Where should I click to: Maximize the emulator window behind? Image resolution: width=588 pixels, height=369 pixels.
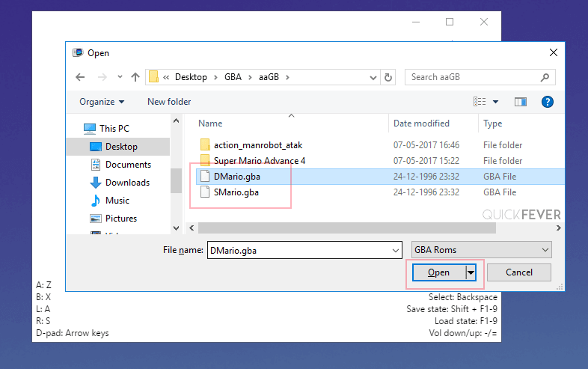pos(450,22)
